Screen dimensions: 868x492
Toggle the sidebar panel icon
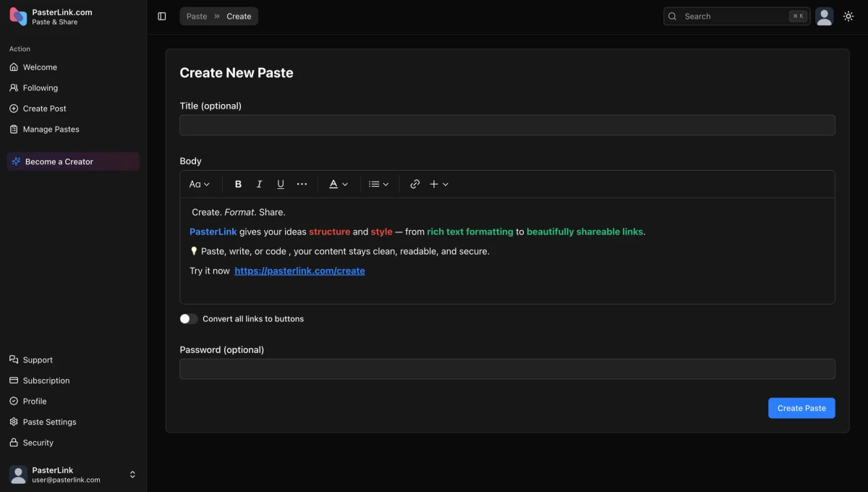(x=162, y=16)
